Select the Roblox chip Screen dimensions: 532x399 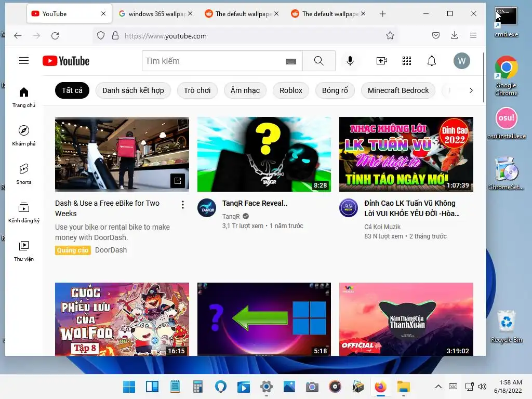[291, 90]
